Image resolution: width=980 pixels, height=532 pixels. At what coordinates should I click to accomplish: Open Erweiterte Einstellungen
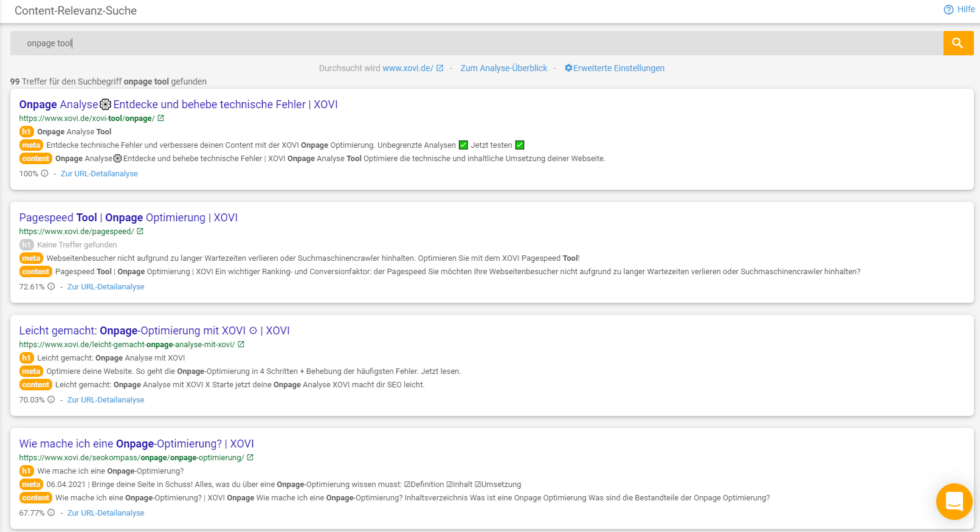619,68
